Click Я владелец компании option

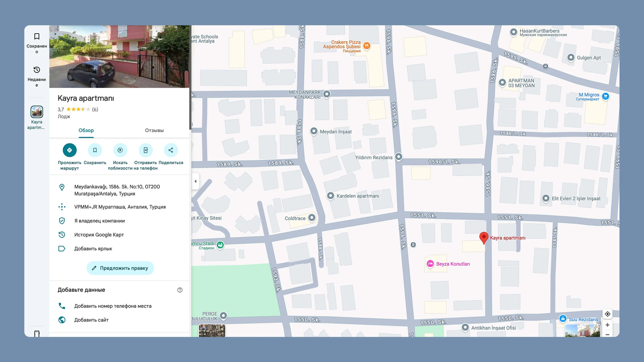pos(99,221)
